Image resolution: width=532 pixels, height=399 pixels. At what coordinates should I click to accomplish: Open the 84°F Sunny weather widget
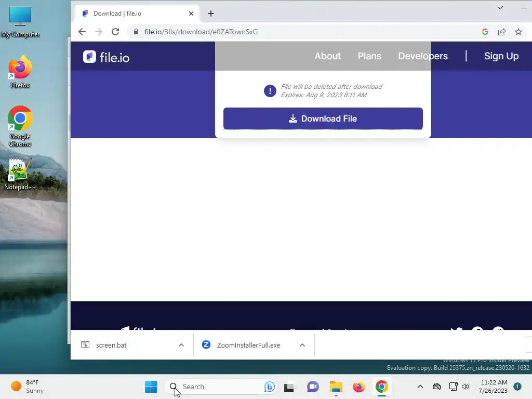click(27, 387)
